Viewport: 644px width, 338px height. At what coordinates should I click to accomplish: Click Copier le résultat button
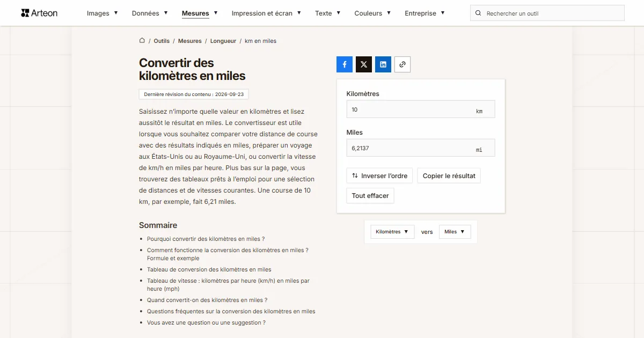pyautogui.click(x=449, y=175)
